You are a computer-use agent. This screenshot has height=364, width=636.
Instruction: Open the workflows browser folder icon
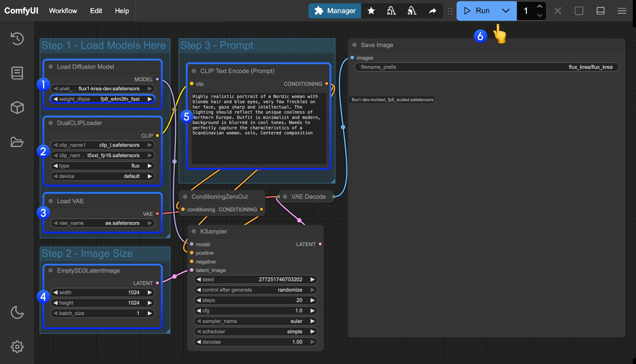(17, 142)
